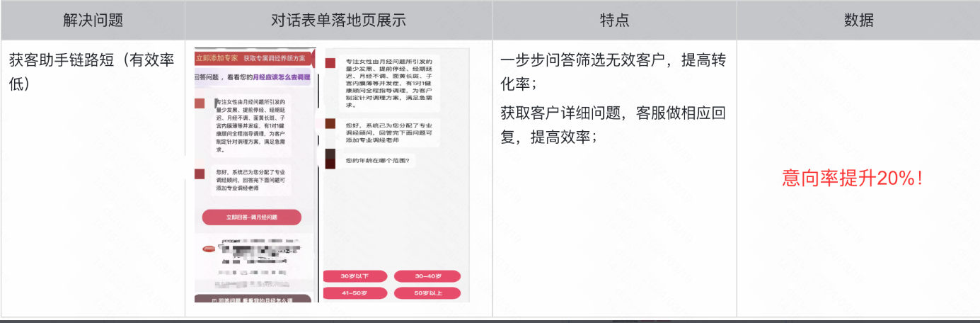Click the 回答问题 button at the bottom of the left phone
This screenshot has width=980, height=323.
(253, 300)
